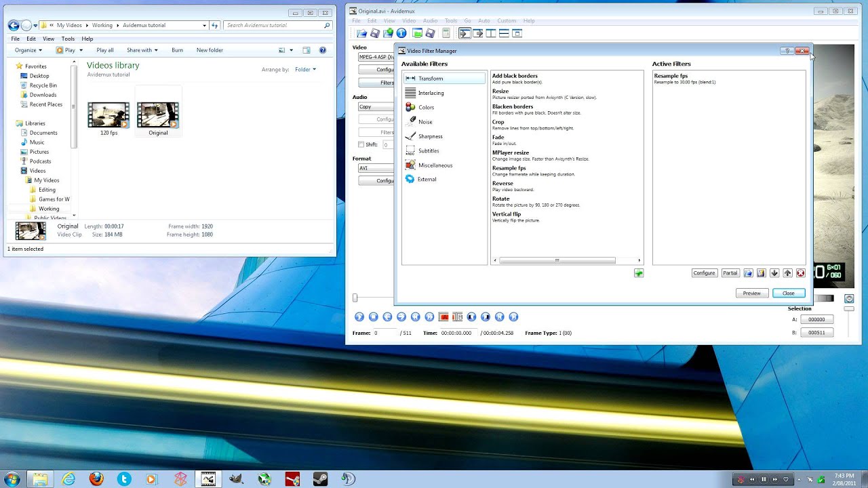Open the Tools menu in Explorer
This screenshot has height=488, width=868.
tap(68, 39)
